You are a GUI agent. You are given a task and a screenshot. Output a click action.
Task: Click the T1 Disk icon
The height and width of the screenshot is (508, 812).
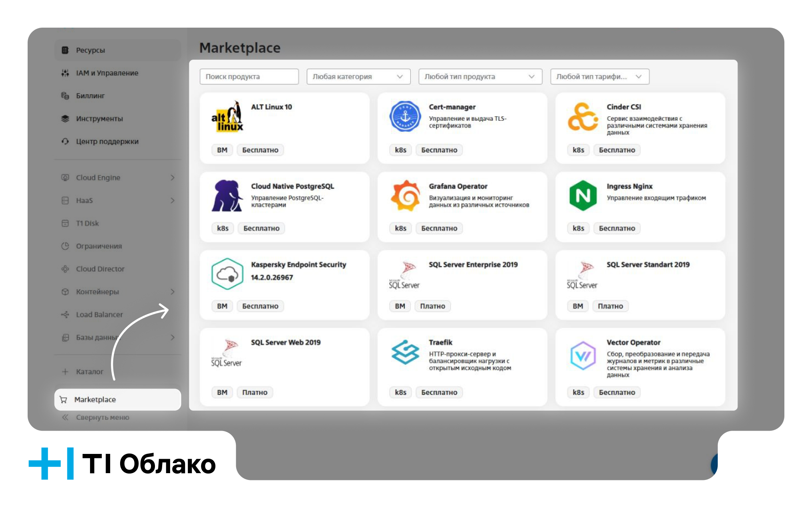coord(65,223)
